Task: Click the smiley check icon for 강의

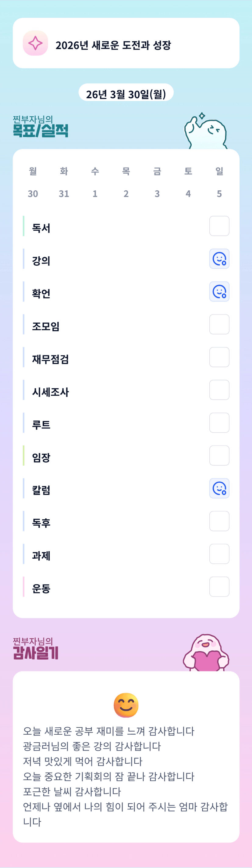Action: tap(219, 259)
